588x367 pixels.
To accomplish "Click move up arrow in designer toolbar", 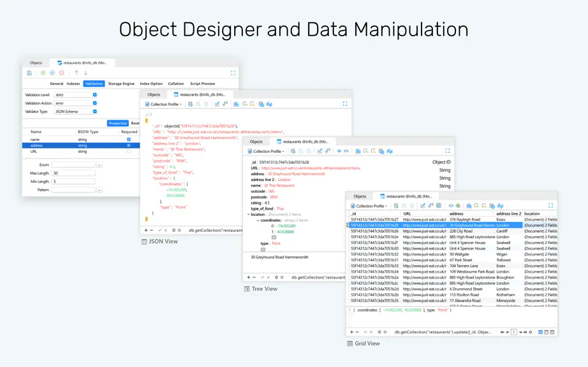I will pyautogui.click(x=77, y=73).
